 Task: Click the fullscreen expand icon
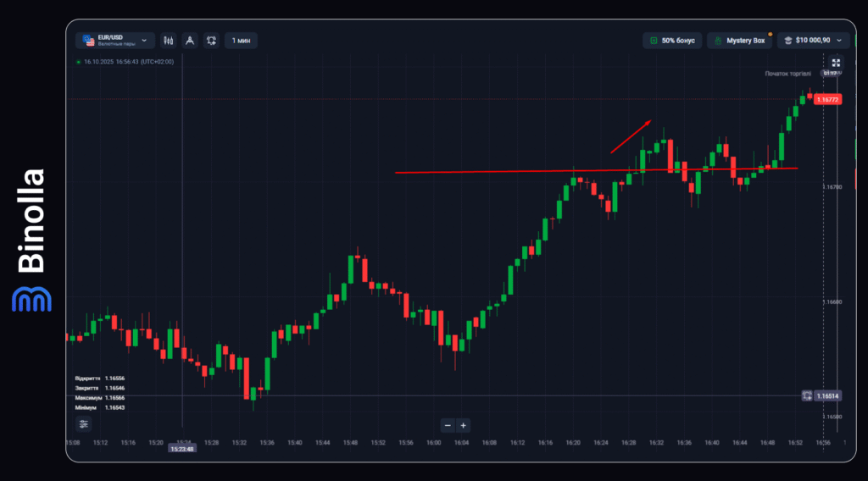tap(836, 63)
